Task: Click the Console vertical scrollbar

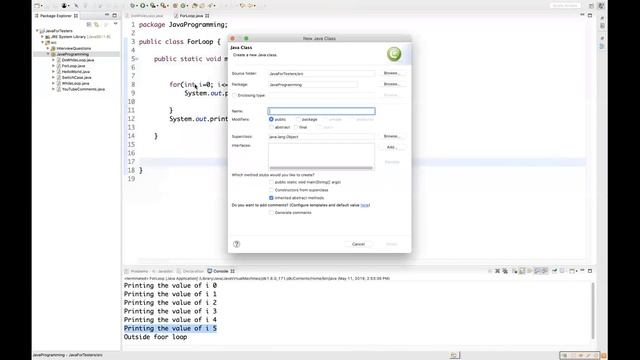Action: pos(592,311)
